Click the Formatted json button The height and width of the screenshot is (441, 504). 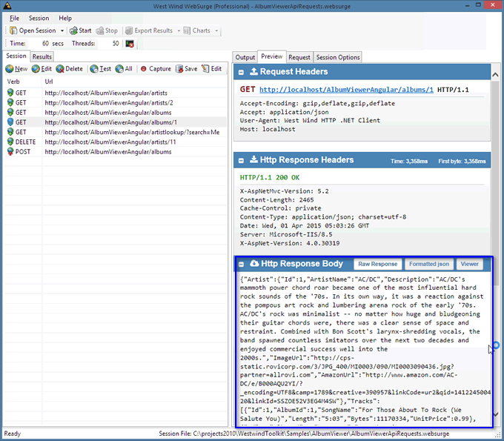429,264
